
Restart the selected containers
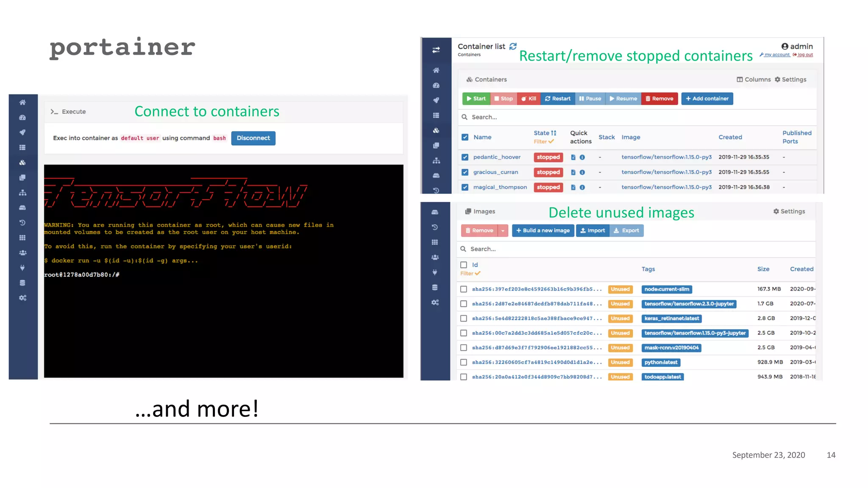point(558,99)
